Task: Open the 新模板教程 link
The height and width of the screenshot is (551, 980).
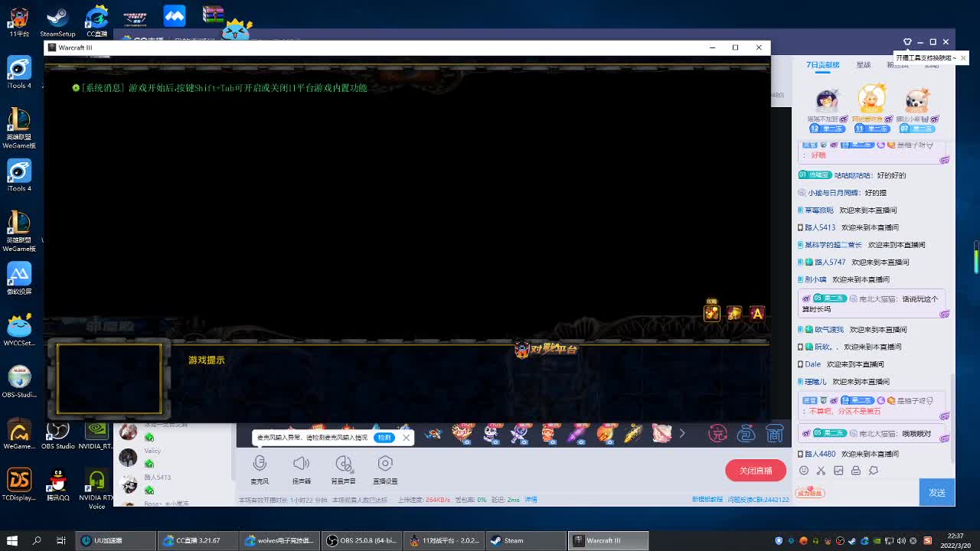Action: 707,500
